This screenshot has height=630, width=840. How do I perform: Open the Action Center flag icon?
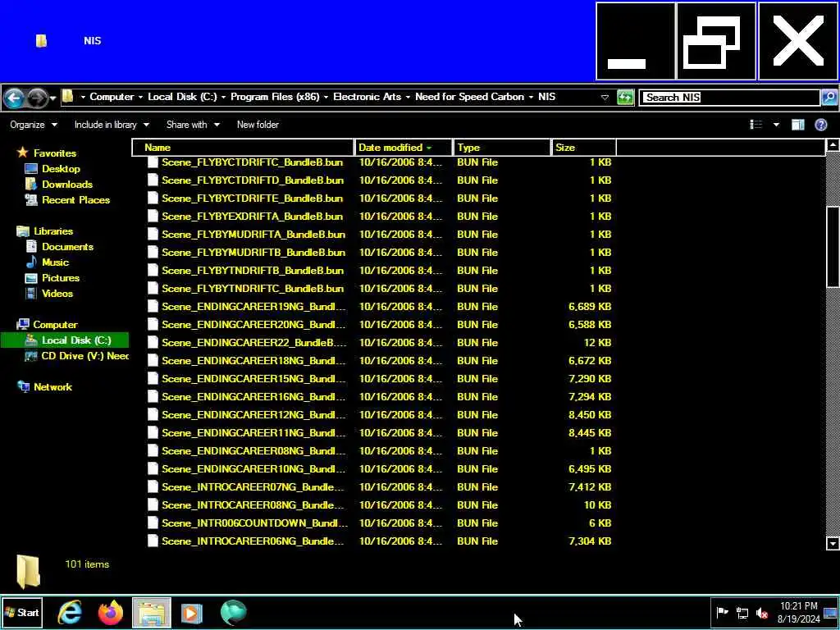click(723, 612)
